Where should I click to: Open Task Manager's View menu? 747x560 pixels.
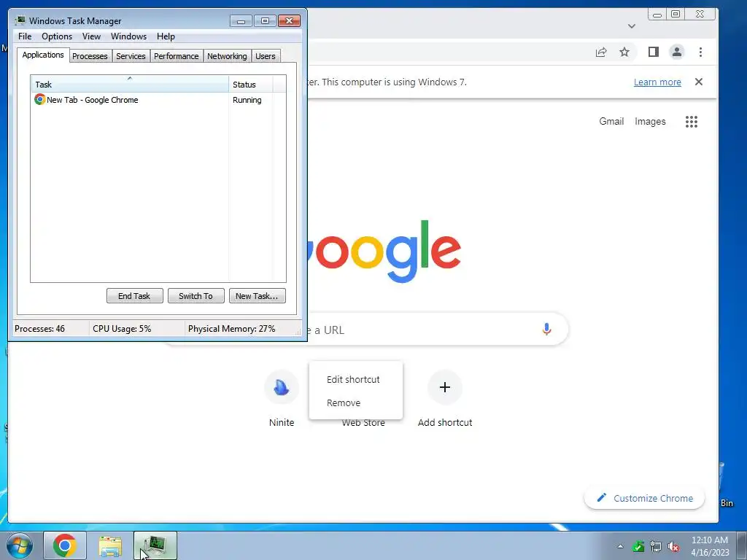[x=91, y=36]
